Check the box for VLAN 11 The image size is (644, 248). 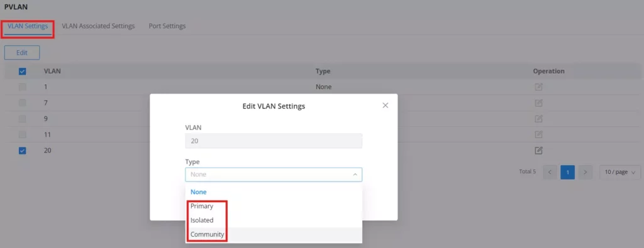[x=23, y=134]
